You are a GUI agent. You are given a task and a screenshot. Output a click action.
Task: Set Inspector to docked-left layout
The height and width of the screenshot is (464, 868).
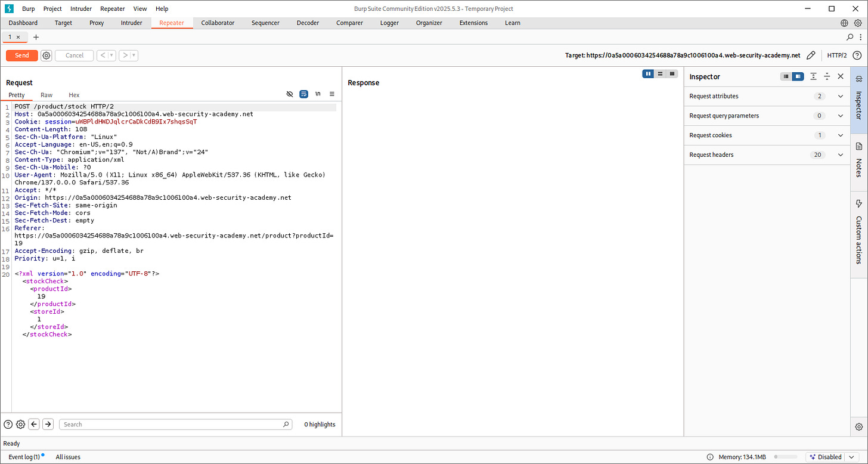[786, 76]
